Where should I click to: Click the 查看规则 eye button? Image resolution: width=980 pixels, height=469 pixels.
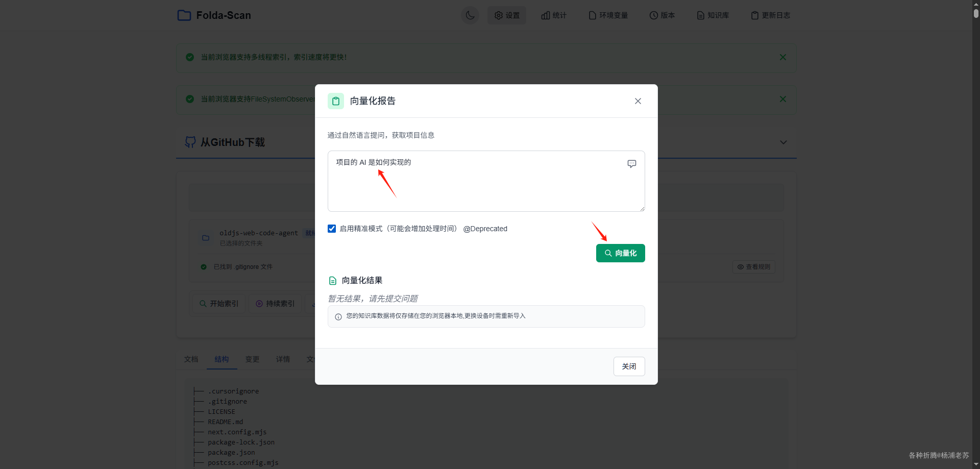754,267
